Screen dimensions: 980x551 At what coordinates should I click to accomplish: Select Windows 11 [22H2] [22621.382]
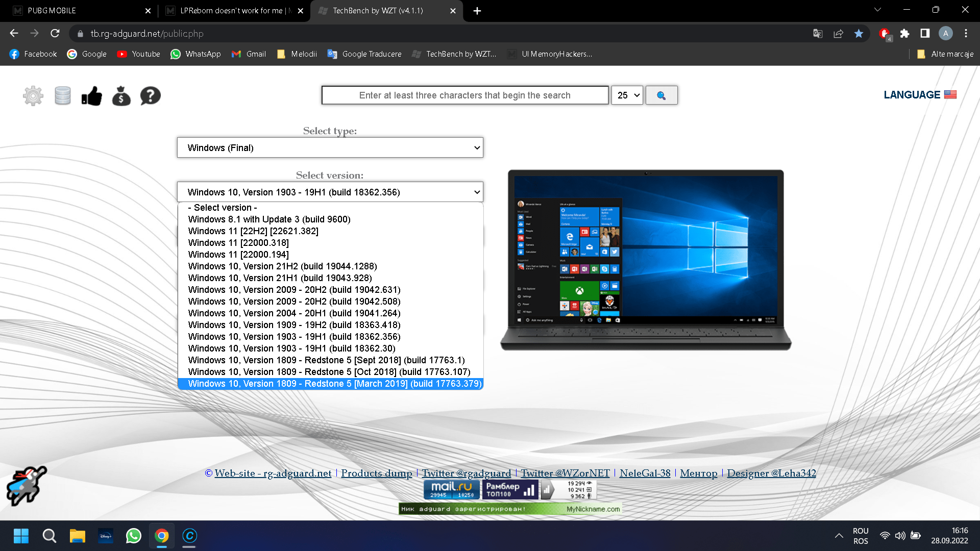pos(331,231)
